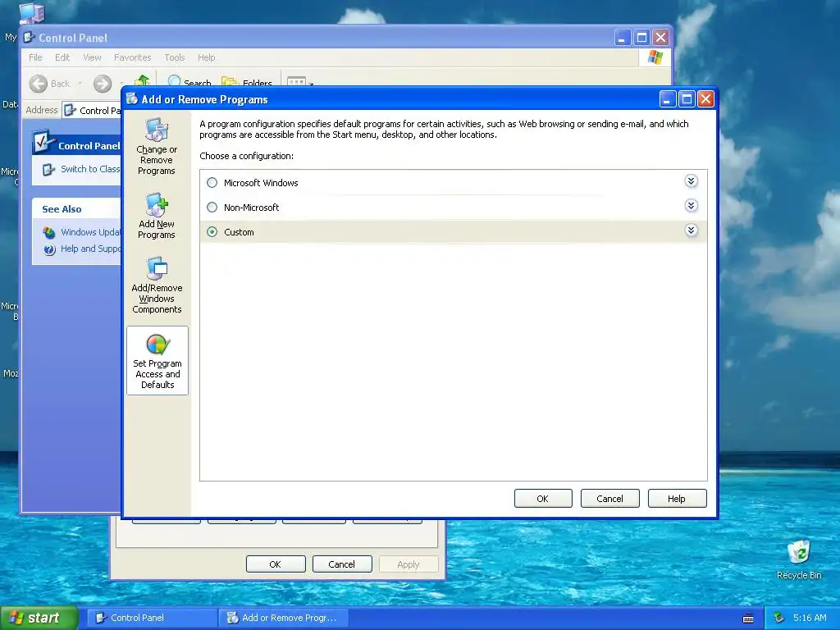This screenshot has height=630, width=840.
Task: Click the system tray notification icon by the clock
Action: click(x=779, y=618)
